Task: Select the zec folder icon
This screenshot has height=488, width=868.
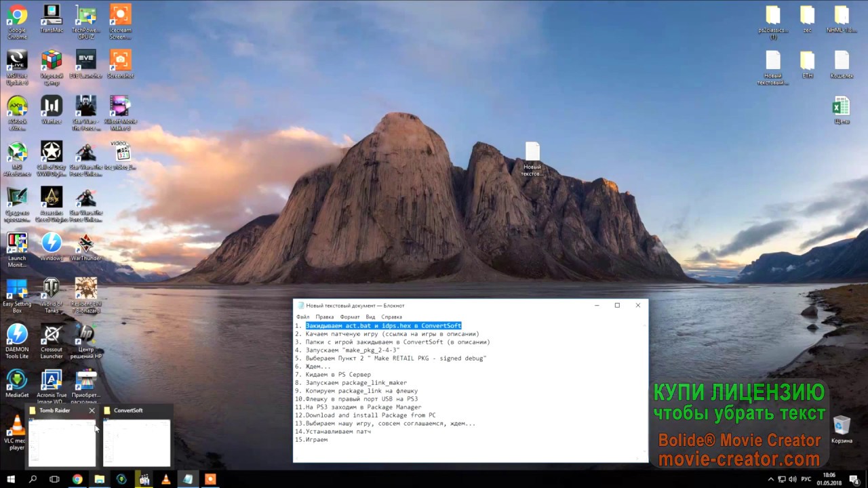Action: point(807,20)
